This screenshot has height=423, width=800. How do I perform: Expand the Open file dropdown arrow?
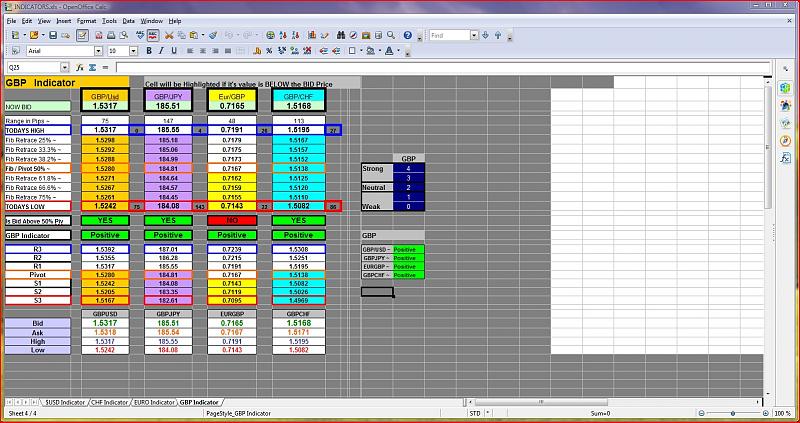[43, 35]
